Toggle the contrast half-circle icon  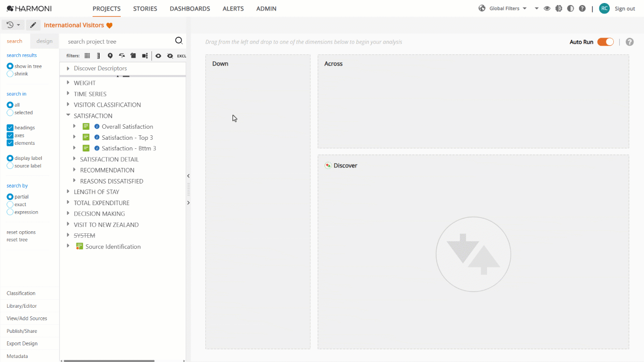[571, 9]
